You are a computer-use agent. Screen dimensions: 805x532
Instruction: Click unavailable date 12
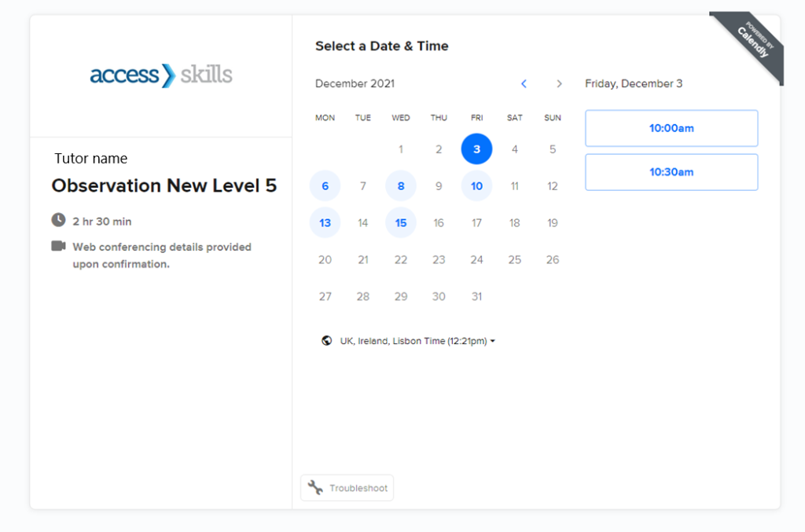(x=553, y=186)
